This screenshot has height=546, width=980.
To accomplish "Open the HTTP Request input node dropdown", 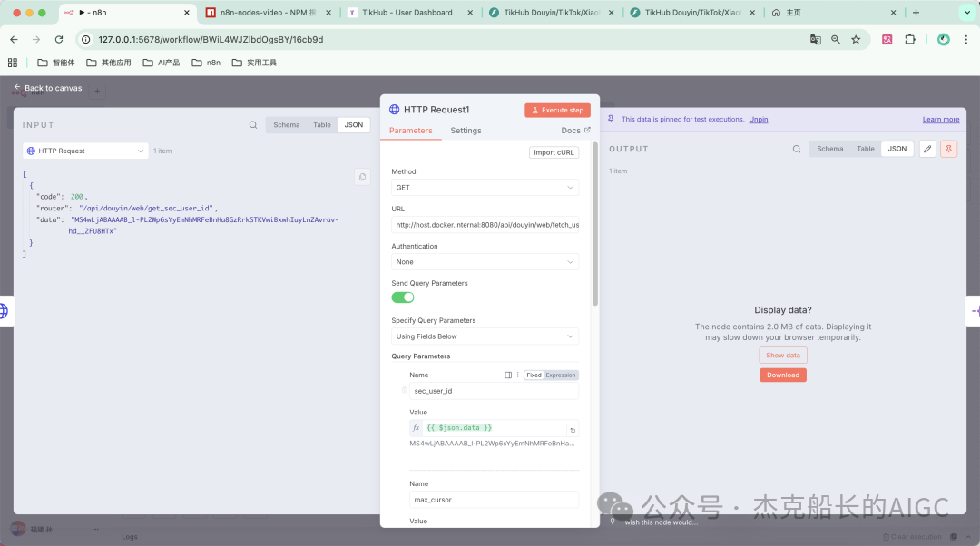I will [x=85, y=151].
